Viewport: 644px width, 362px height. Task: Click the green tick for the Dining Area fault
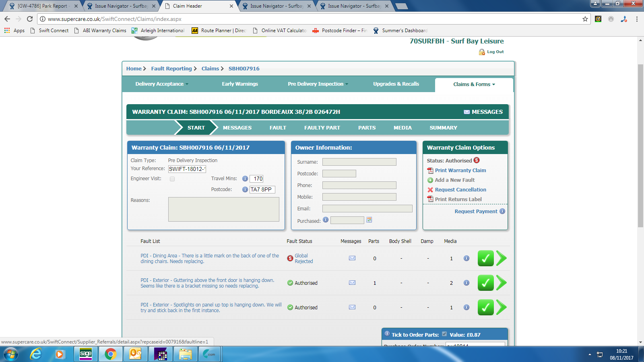point(486,258)
